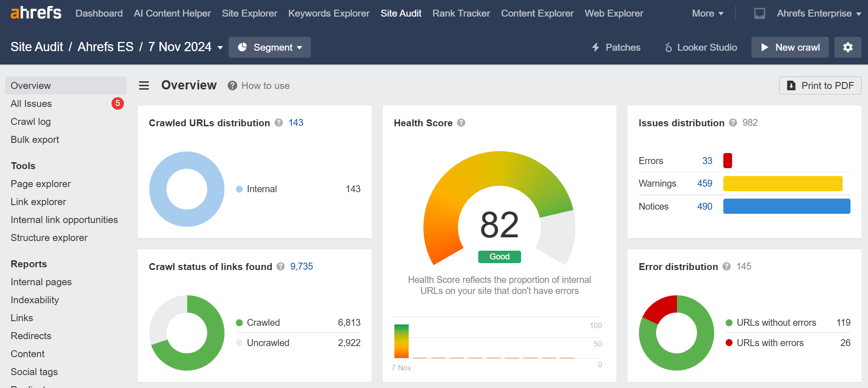Open the settings gear icon
The width and height of the screenshot is (868, 388).
[x=847, y=47]
